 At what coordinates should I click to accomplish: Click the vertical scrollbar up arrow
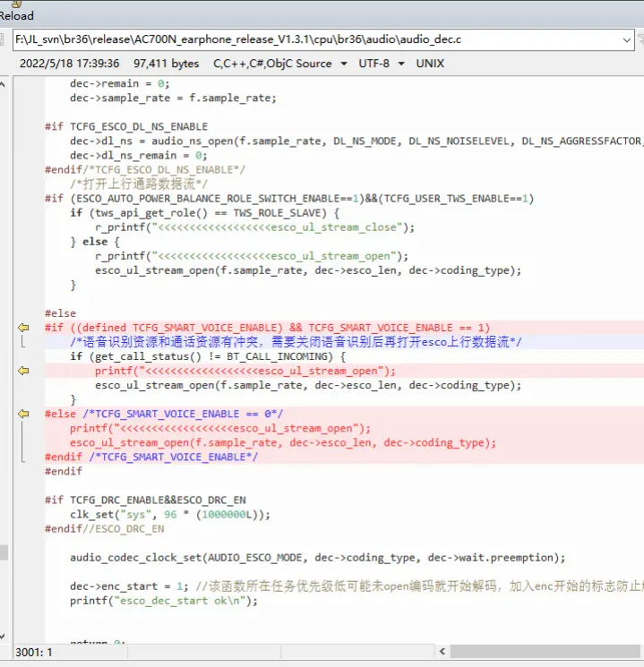pyautogui.click(x=3, y=84)
